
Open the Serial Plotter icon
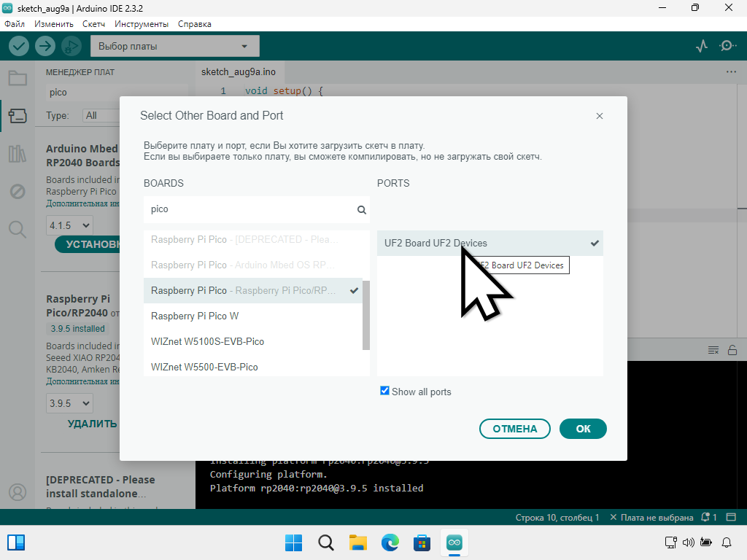[701, 46]
